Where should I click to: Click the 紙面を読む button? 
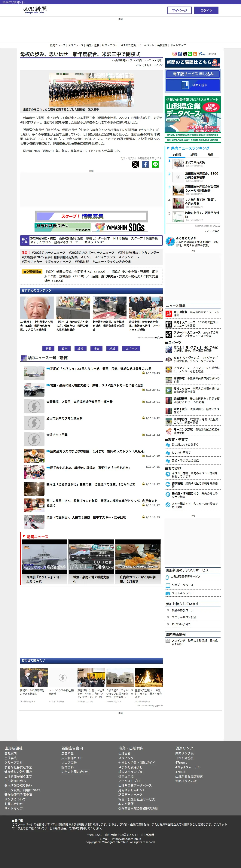click(193, 85)
